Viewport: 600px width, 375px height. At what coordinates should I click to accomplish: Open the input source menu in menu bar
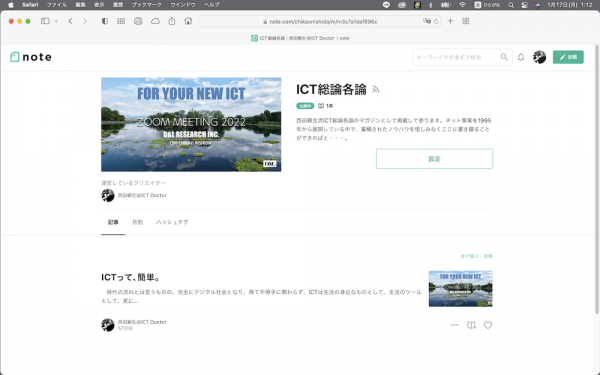tap(488, 5)
